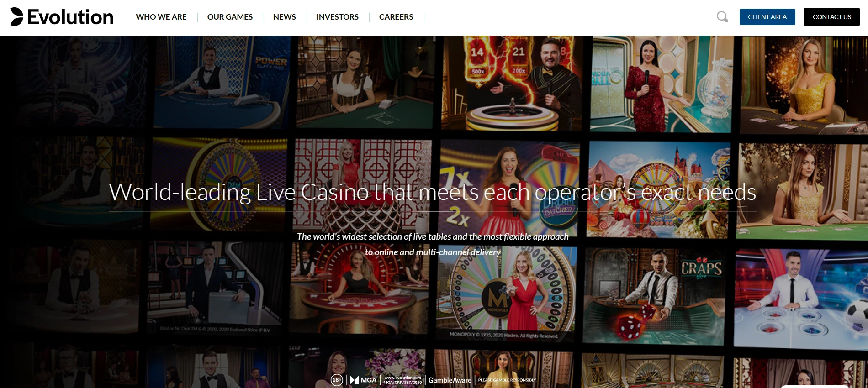Go to the News page
This screenshot has width=868, height=388.
point(284,17)
